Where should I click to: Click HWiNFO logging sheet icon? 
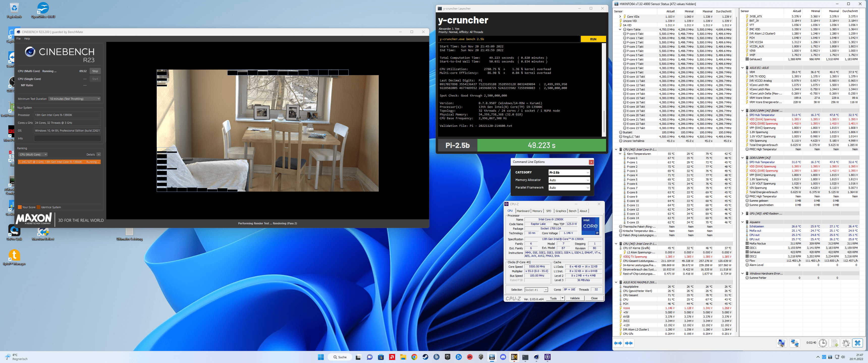[x=835, y=343]
